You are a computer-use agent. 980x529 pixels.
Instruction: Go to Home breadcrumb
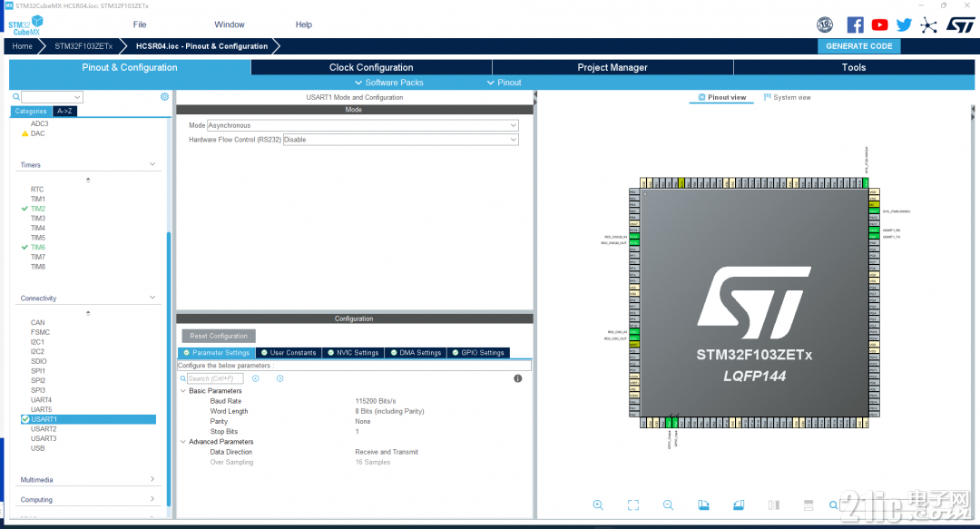point(22,46)
